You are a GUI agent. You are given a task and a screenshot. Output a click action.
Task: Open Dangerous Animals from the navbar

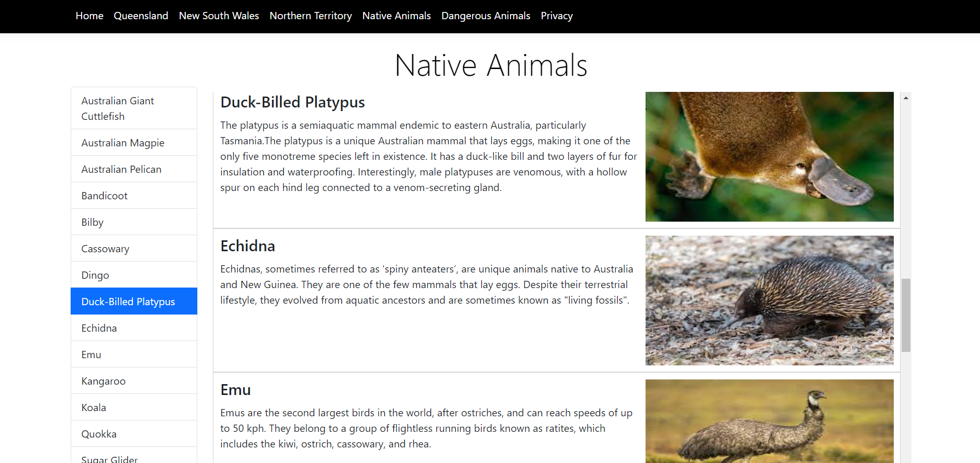[x=486, y=16]
